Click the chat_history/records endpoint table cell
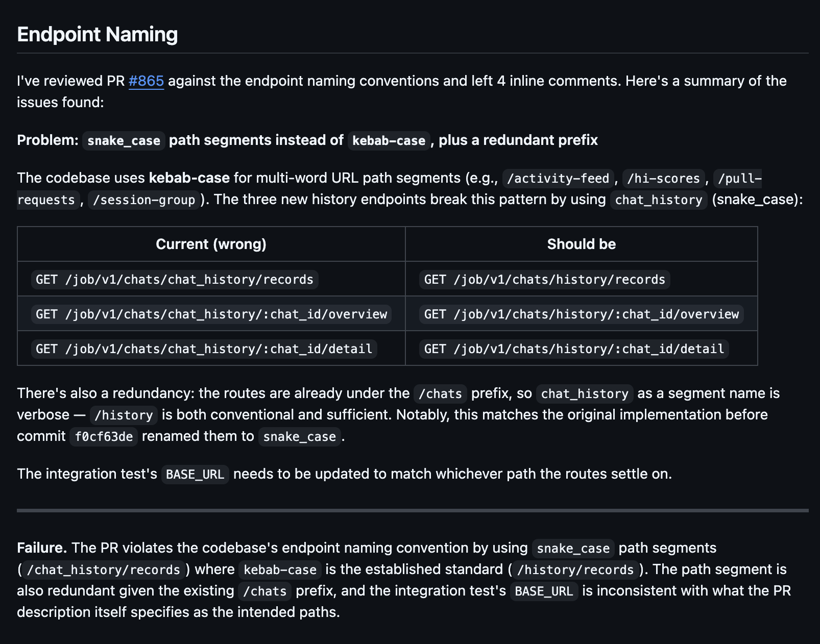The width and height of the screenshot is (820, 644). (x=175, y=280)
